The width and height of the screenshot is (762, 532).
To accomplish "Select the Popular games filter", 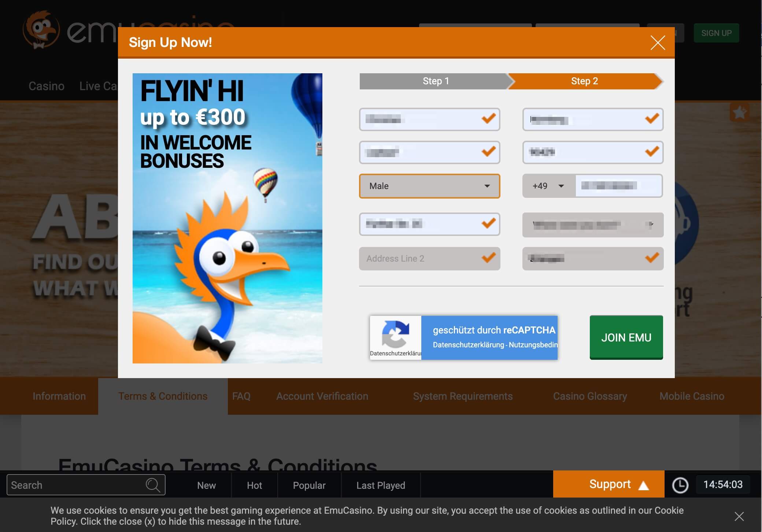I will 309,485.
